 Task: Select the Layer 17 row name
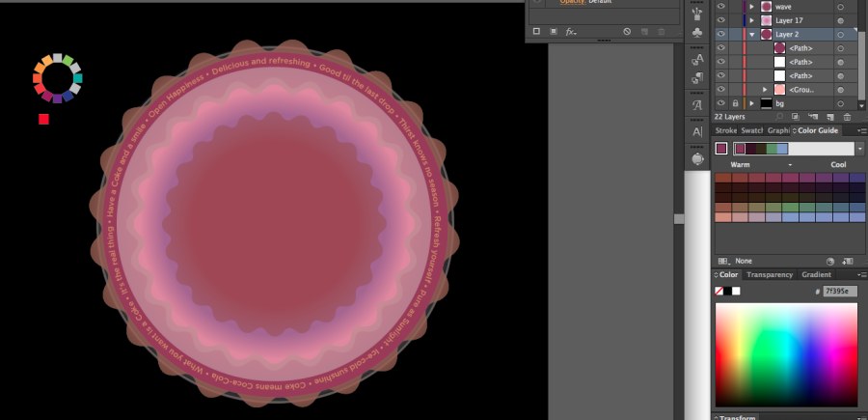[x=789, y=20]
